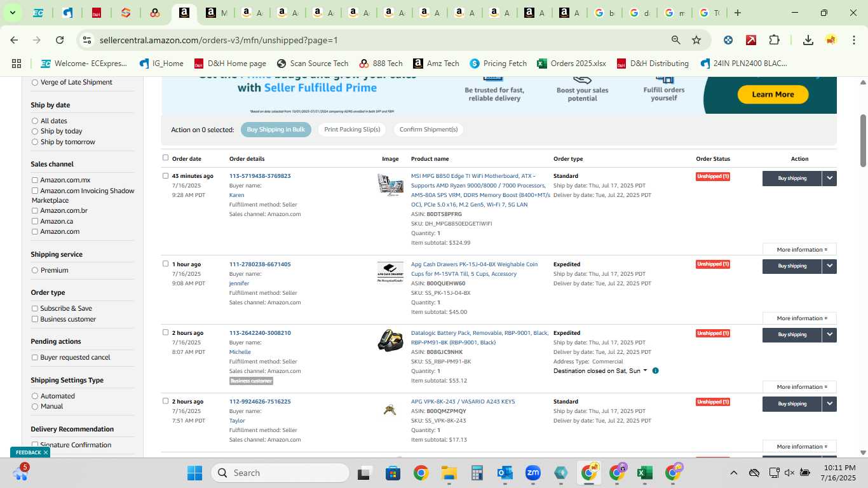This screenshot has width=868, height=488.
Task: Open buyer name link Taylor
Action: pos(237,421)
